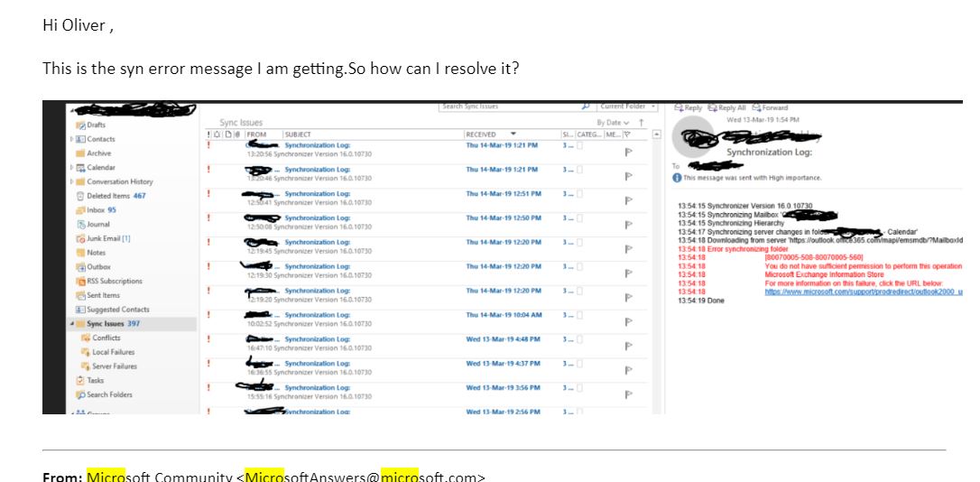Open the Drafts folder icon
This screenshot has height=482, width=980.
[x=80, y=125]
